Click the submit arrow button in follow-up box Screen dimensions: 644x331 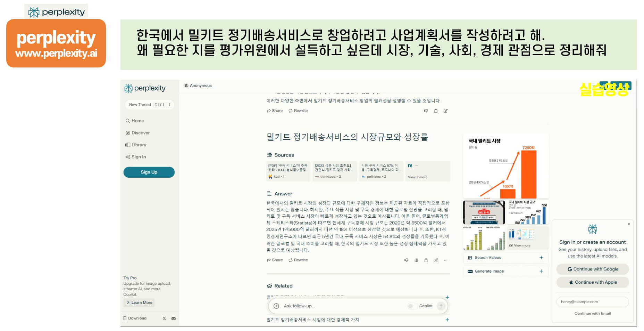coord(441,306)
